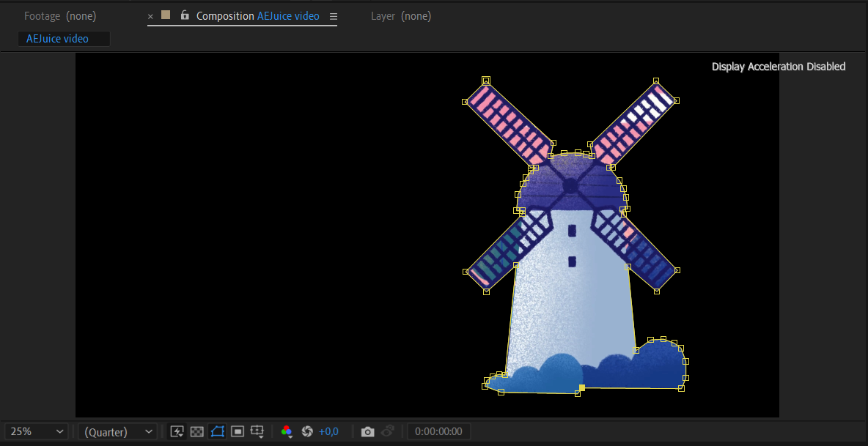Click the Reset Exposure aperture icon
The width and height of the screenshot is (868, 446).
pos(307,431)
